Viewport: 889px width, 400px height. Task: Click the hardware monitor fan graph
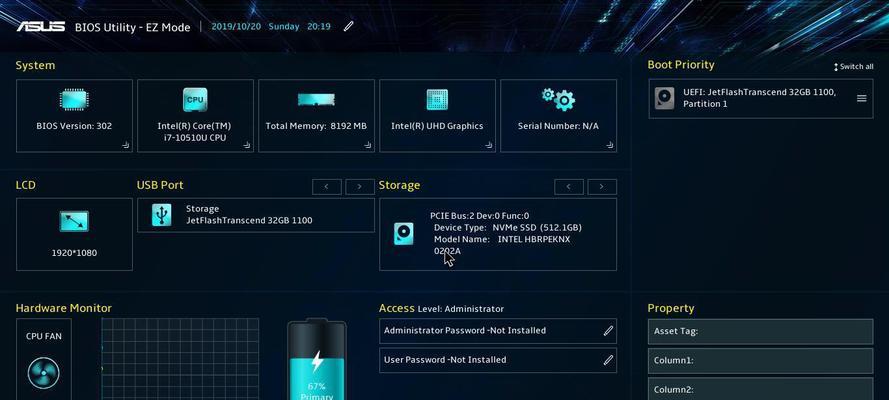(180, 359)
